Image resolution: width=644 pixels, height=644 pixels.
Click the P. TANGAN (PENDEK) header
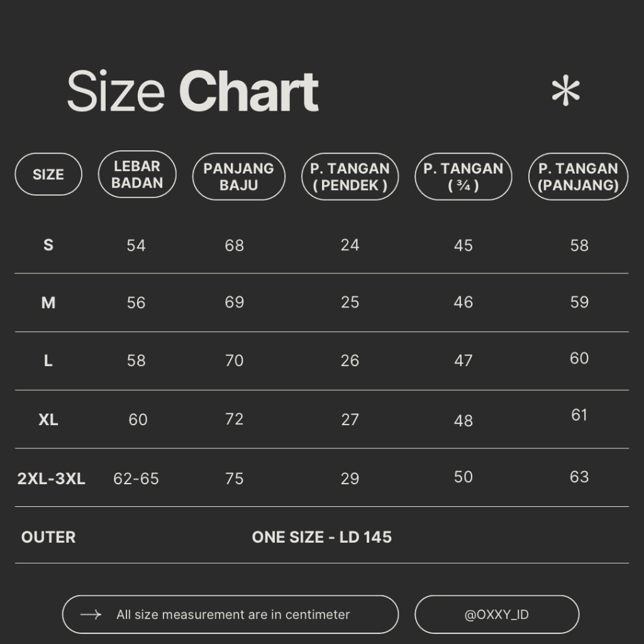(350, 177)
